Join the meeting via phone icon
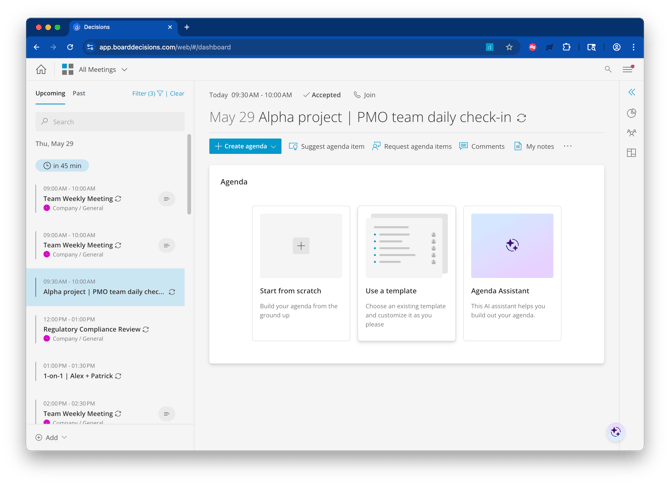 coord(364,95)
